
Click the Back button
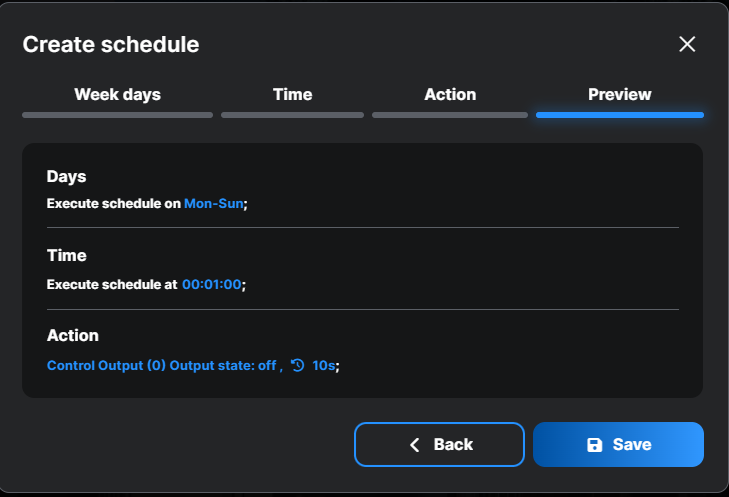(x=439, y=444)
